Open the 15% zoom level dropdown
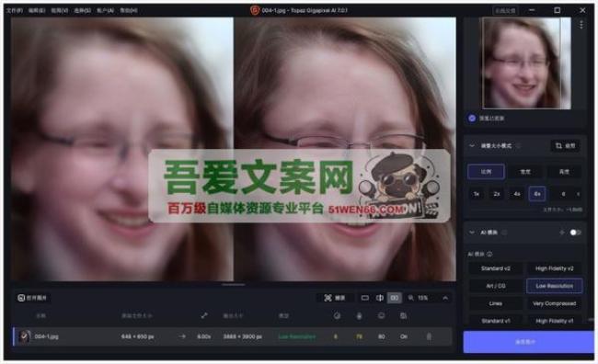 tap(422, 298)
